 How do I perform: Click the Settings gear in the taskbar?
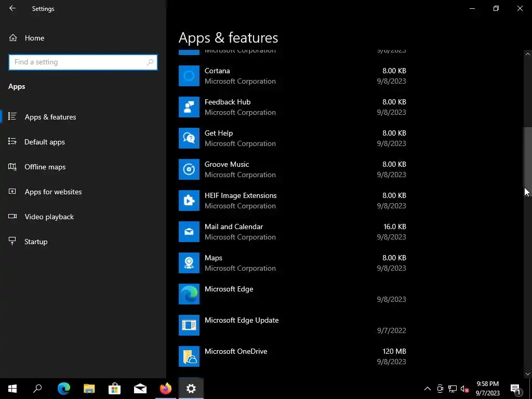[191, 389]
